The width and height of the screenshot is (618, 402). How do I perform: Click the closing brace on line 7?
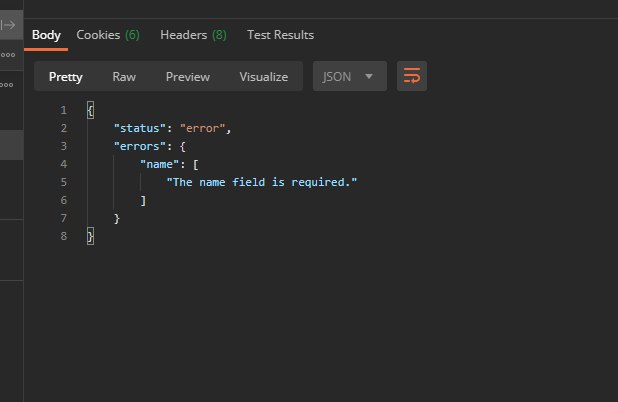tap(117, 219)
